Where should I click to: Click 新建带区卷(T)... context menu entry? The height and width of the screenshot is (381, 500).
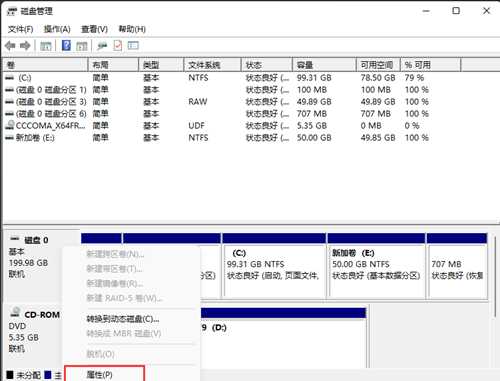(114, 269)
